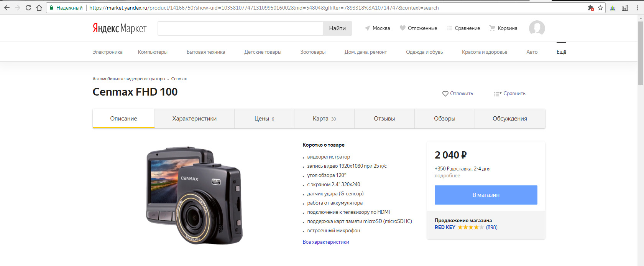644x266 pixels.
Task: Open the Отзывы tab
Action: [x=384, y=119]
